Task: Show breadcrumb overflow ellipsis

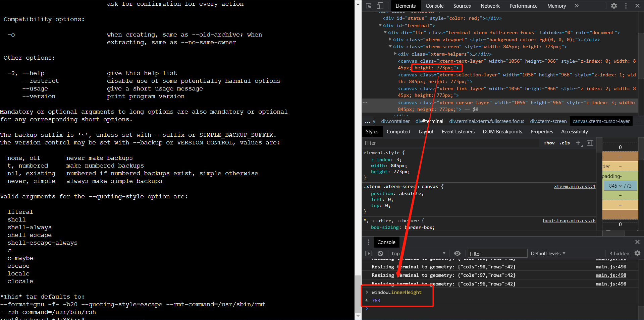Action: [x=367, y=121]
